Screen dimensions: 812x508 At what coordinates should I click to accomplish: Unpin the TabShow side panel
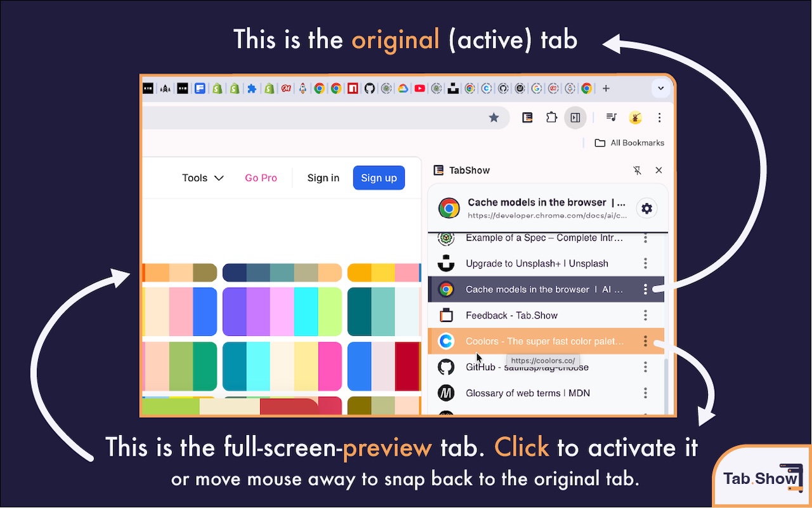(x=638, y=170)
